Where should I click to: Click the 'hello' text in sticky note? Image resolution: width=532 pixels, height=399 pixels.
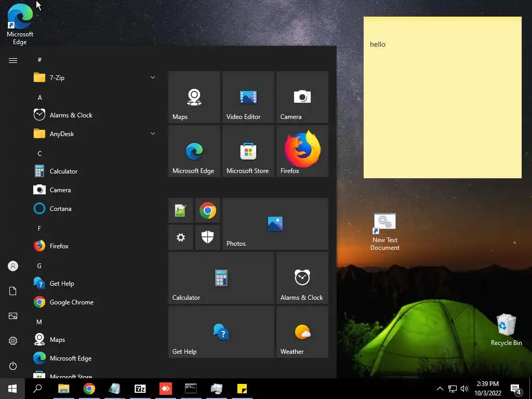pos(378,45)
